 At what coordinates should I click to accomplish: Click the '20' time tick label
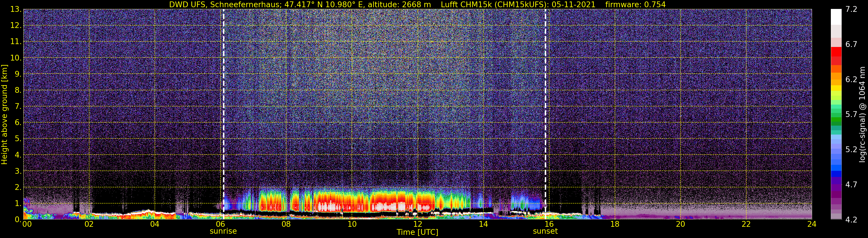[680, 224]
